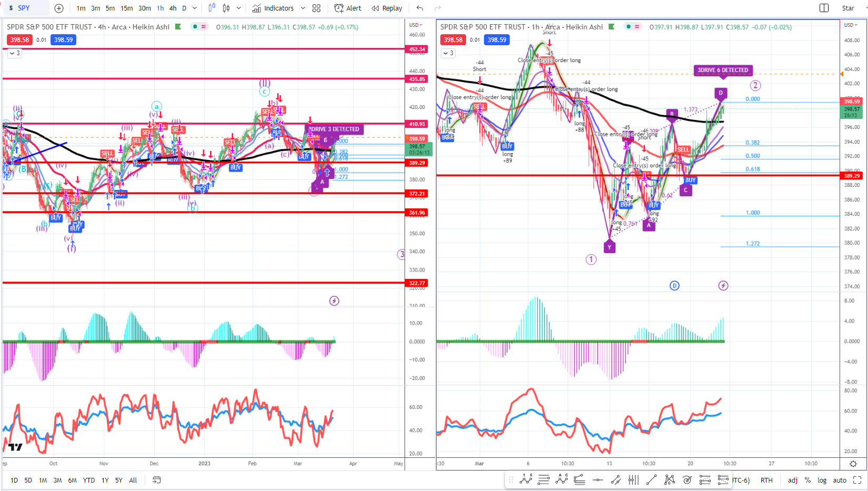
Task: Click the blue 398.59 buy price button on 4h chart
Action: [63, 39]
